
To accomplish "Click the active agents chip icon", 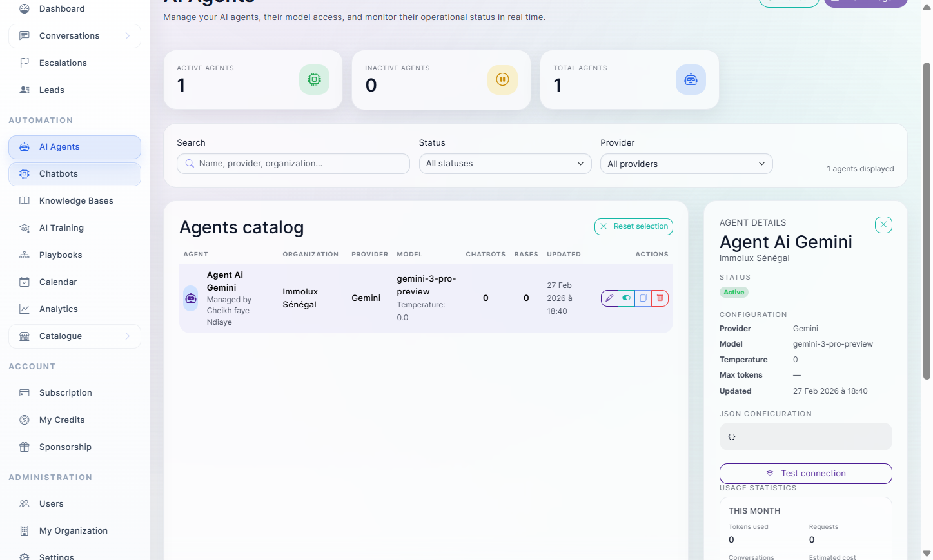I will tap(314, 80).
